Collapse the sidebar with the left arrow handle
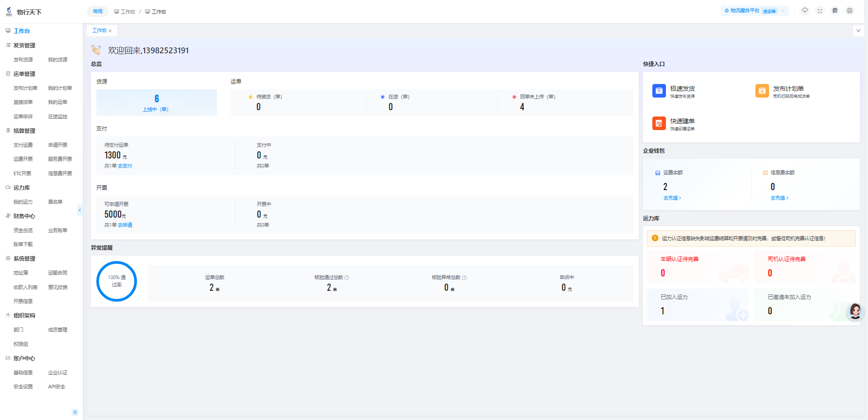The width and height of the screenshot is (868, 420). tap(80, 210)
